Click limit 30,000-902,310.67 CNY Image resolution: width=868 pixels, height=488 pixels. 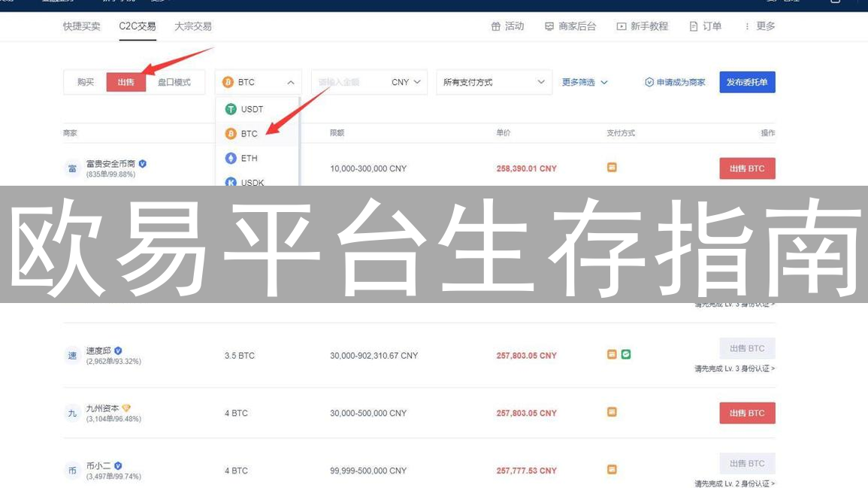[x=374, y=356]
